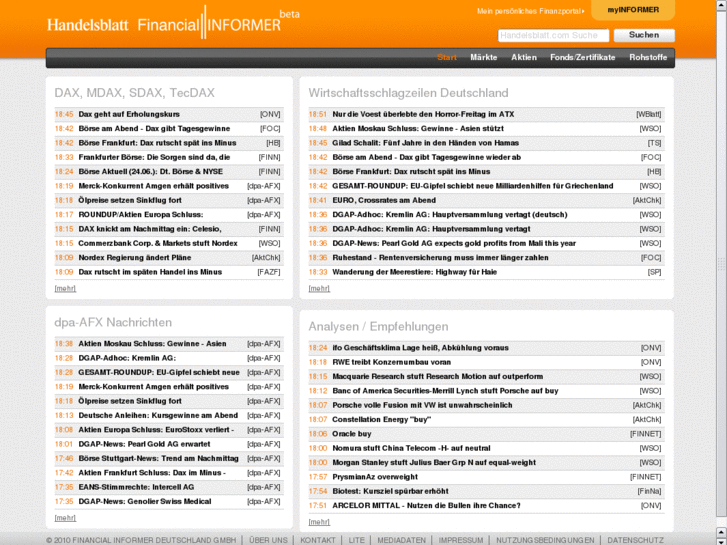Open DGAP-News: Genolier Swiss Medical

coord(144,502)
